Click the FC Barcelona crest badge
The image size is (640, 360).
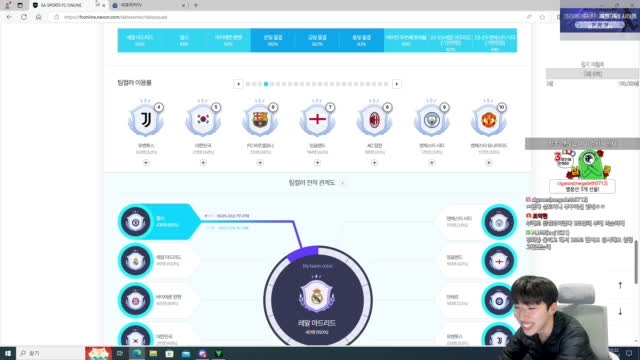click(x=260, y=120)
